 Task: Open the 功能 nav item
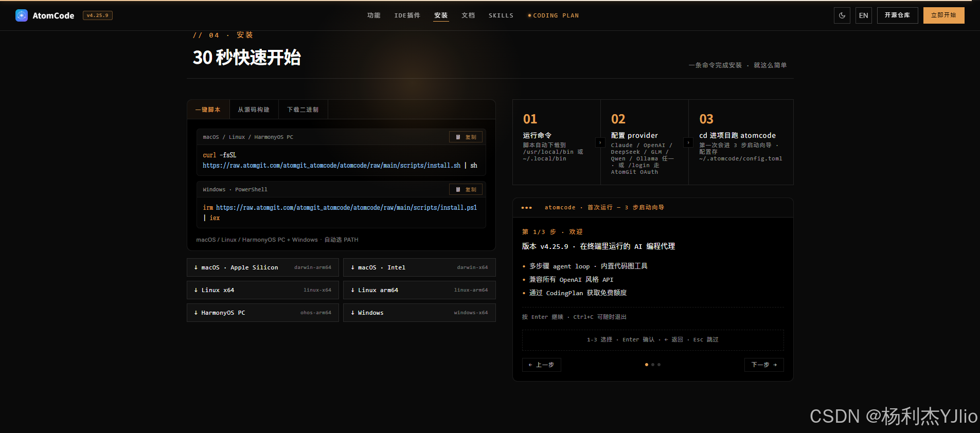click(374, 15)
